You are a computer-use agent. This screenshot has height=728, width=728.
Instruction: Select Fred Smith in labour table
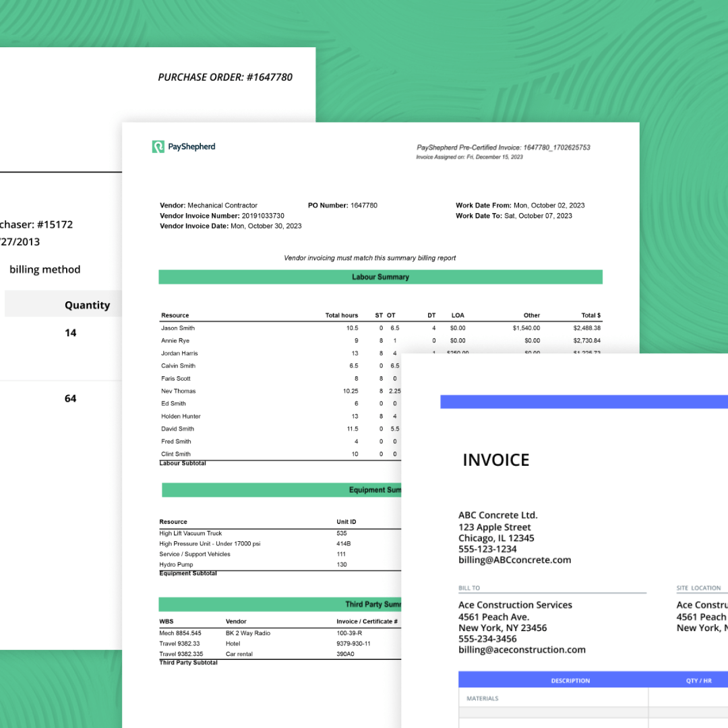[x=176, y=441]
